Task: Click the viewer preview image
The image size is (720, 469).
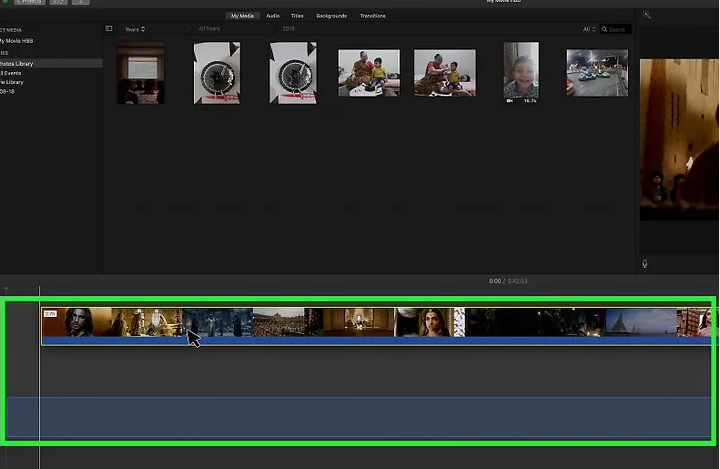Action: click(x=679, y=140)
